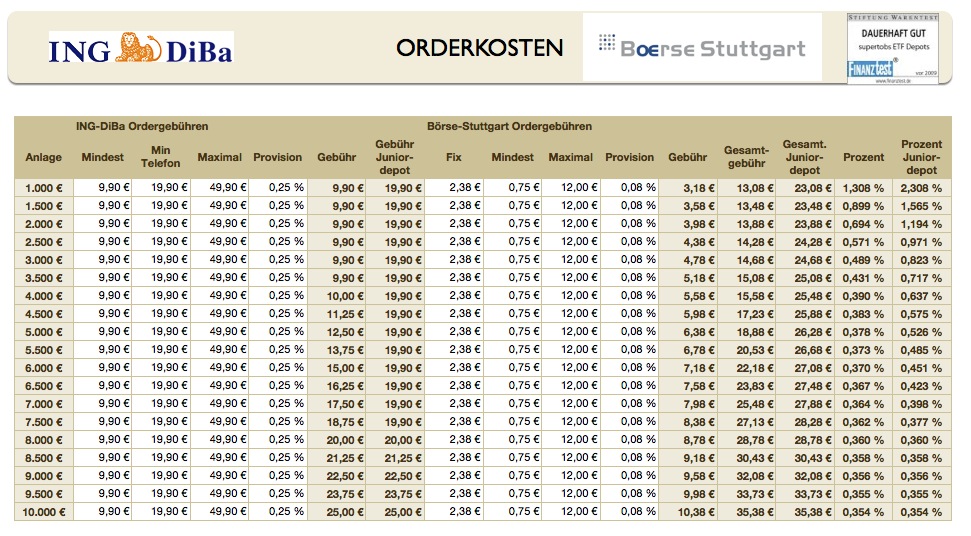Select the 'Börse-Stuttgart Ordergebühren' group header
This screenshot has height=536, width=971.
pyautogui.click(x=509, y=126)
